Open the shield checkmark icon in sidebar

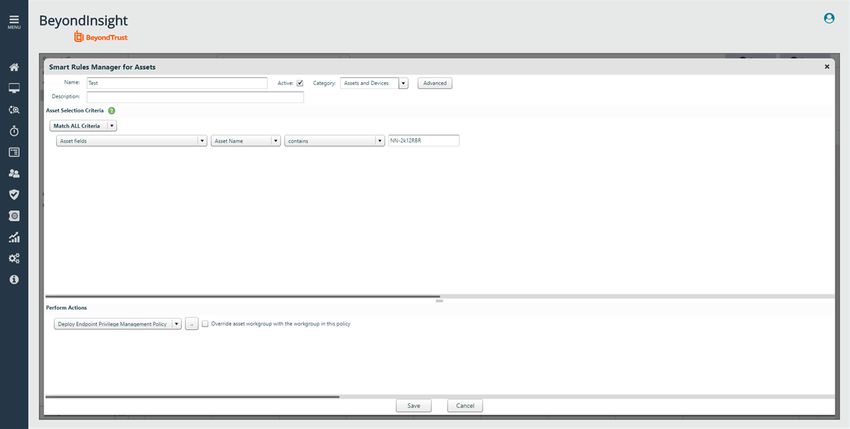click(14, 195)
